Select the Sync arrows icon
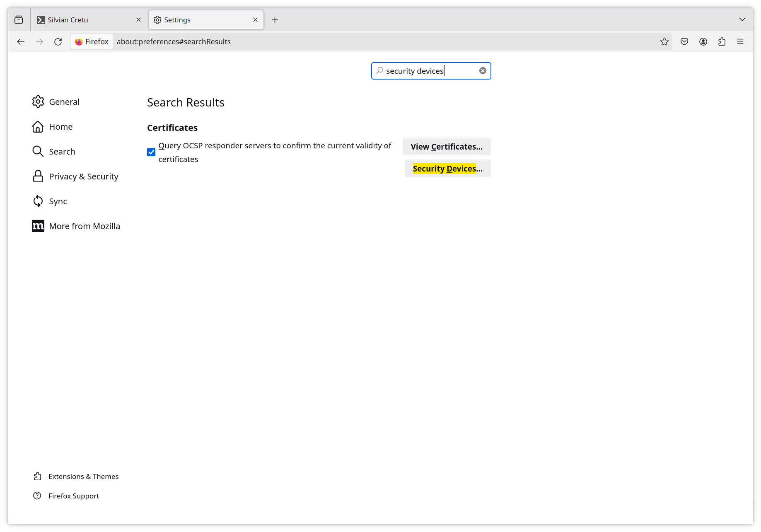Viewport: 761px width, 532px height. tap(38, 201)
